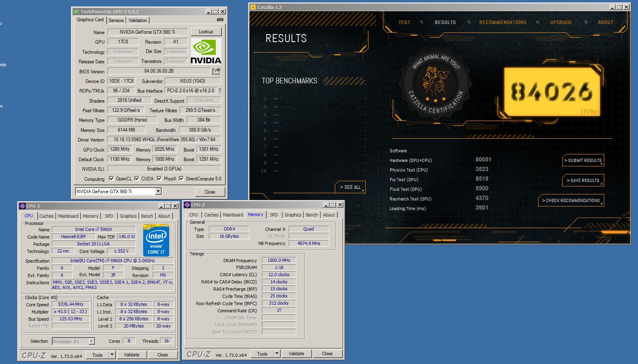Select the Graphics Card tab in GPU-Z

[90, 20]
